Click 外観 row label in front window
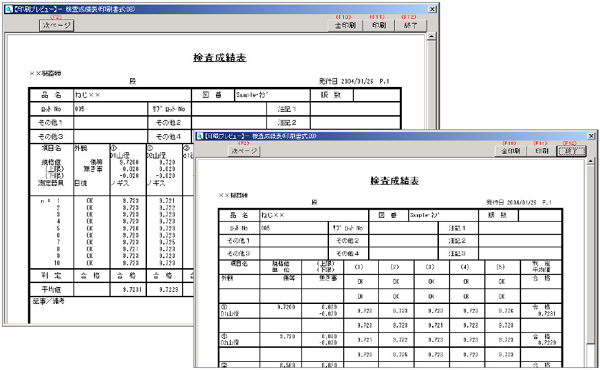The width and height of the screenshot is (600, 370). pos(227,278)
